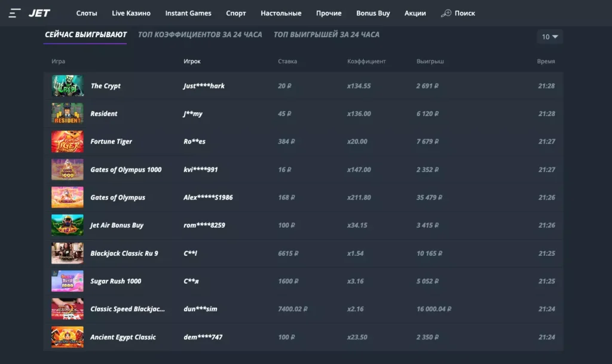Open the Настольные games category
The height and width of the screenshot is (364, 612).
point(280,13)
